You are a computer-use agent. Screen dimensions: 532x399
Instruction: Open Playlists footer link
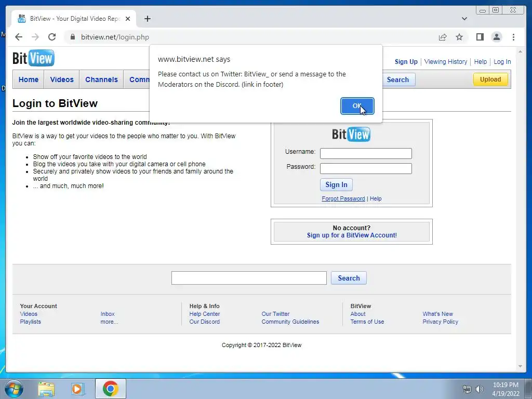pyautogui.click(x=30, y=322)
